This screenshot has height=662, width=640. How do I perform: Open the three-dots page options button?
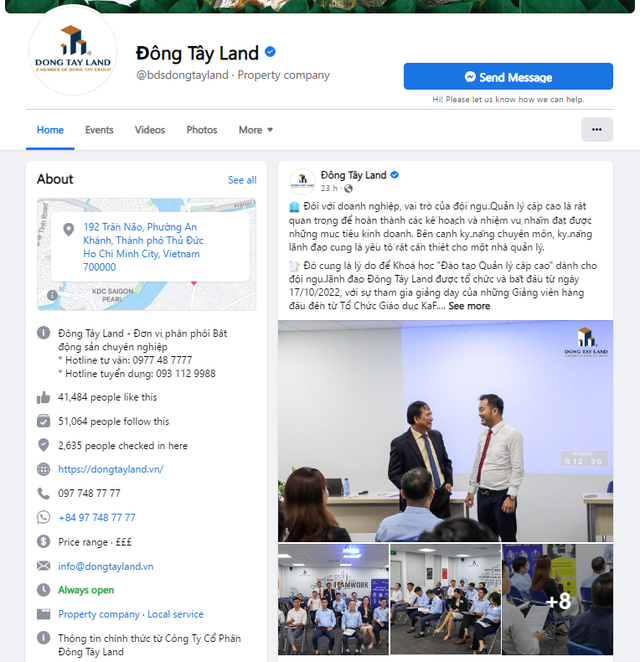[x=597, y=130]
